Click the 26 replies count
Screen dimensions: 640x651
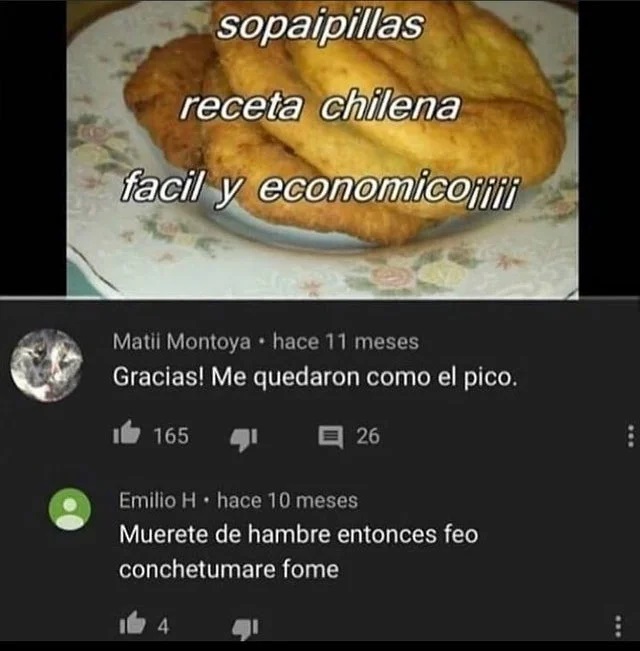click(368, 436)
